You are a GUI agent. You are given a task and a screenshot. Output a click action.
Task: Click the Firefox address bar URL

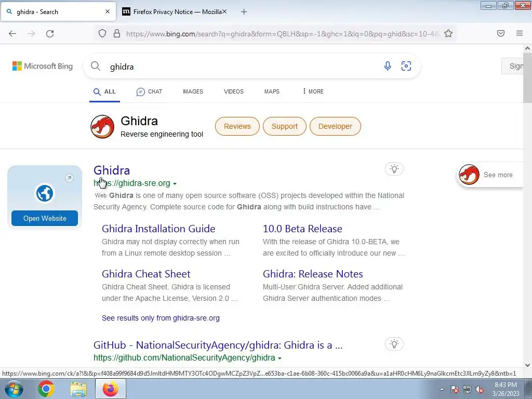coord(282,34)
